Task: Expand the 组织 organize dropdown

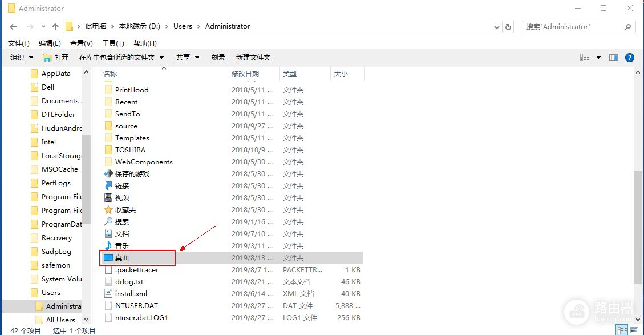Action: pos(22,58)
